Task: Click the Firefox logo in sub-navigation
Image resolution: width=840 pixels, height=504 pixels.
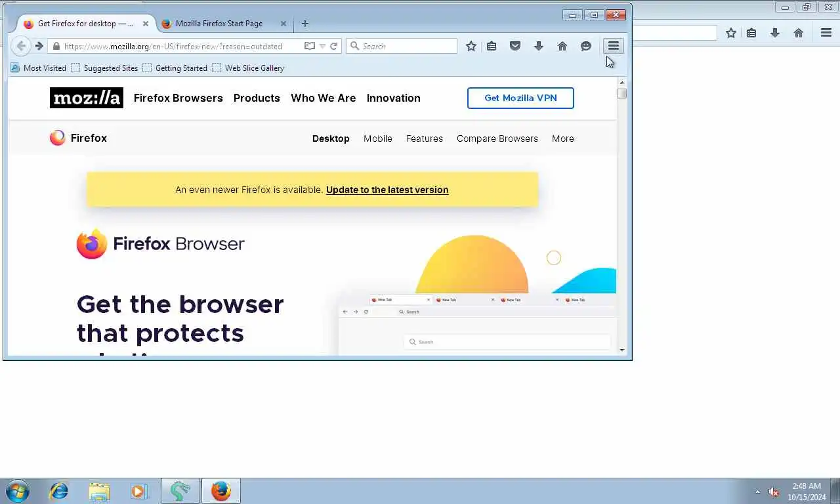Action: [x=78, y=138]
